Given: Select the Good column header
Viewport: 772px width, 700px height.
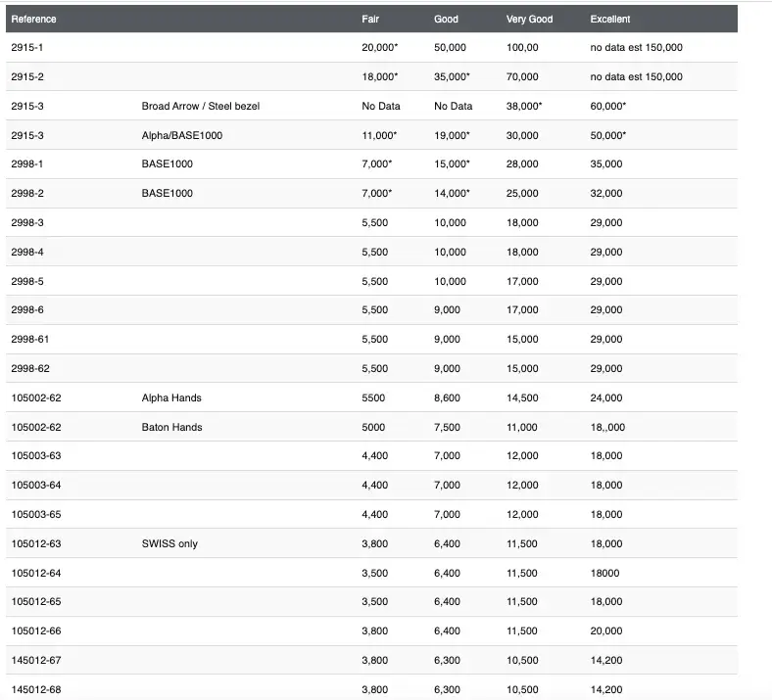Looking at the screenshot, I should (x=446, y=19).
